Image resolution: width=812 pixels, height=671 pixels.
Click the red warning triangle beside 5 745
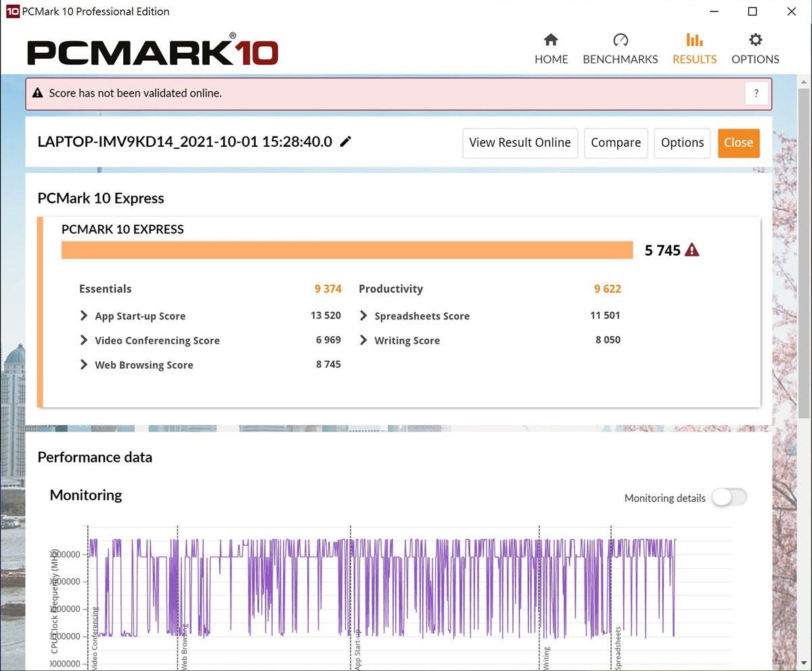(692, 250)
